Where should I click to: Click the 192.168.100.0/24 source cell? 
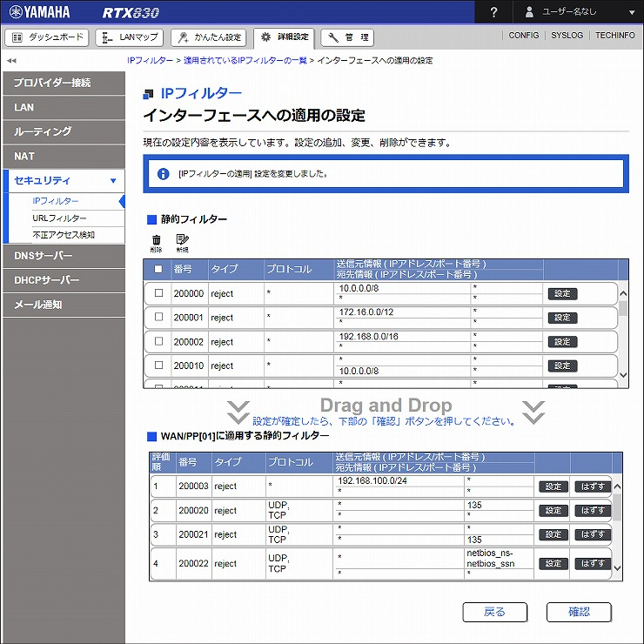399,480
